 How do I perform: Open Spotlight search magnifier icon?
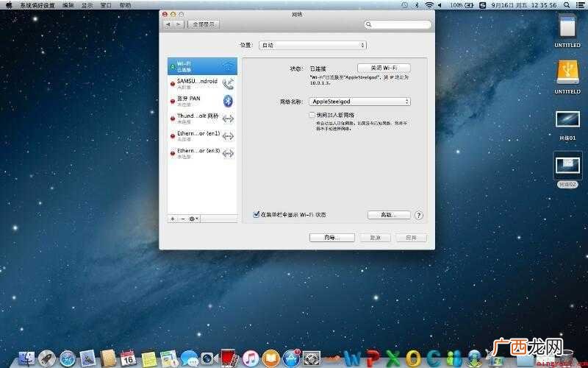567,5
